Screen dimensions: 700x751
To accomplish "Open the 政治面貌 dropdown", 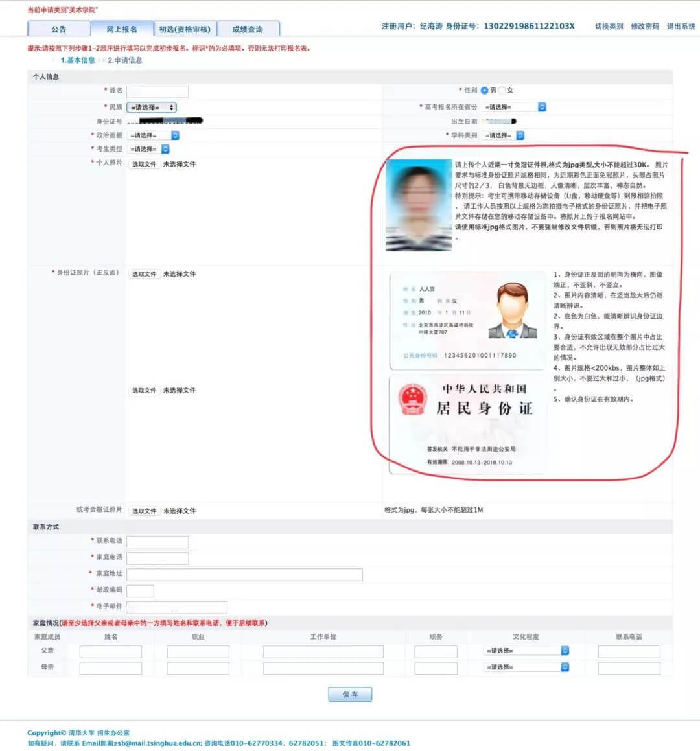I will (x=154, y=135).
